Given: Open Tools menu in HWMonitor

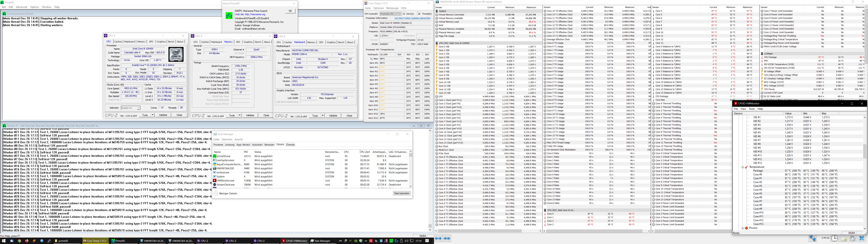Looking at the screenshot, I should click(x=752, y=109).
